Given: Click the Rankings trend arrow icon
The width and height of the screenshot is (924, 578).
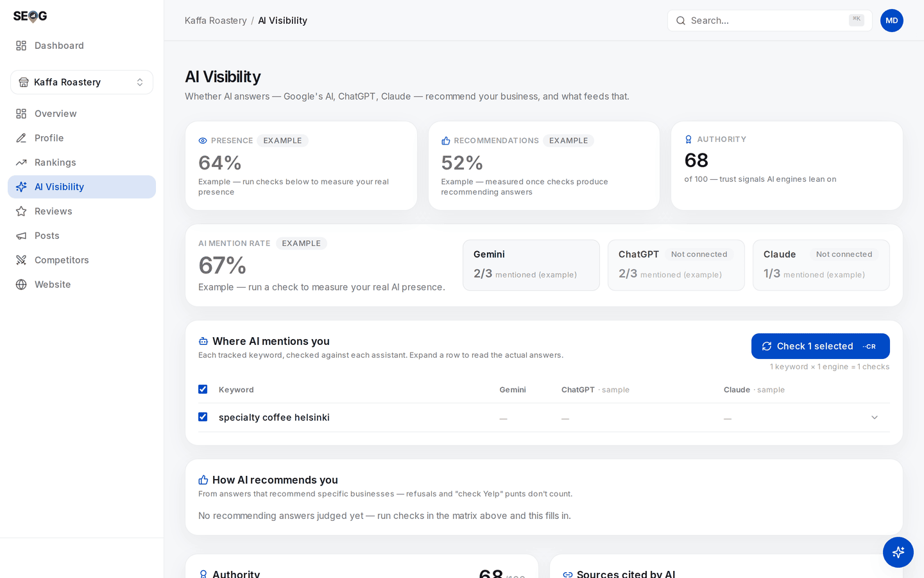Looking at the screenshot, I should coord(21,162).
